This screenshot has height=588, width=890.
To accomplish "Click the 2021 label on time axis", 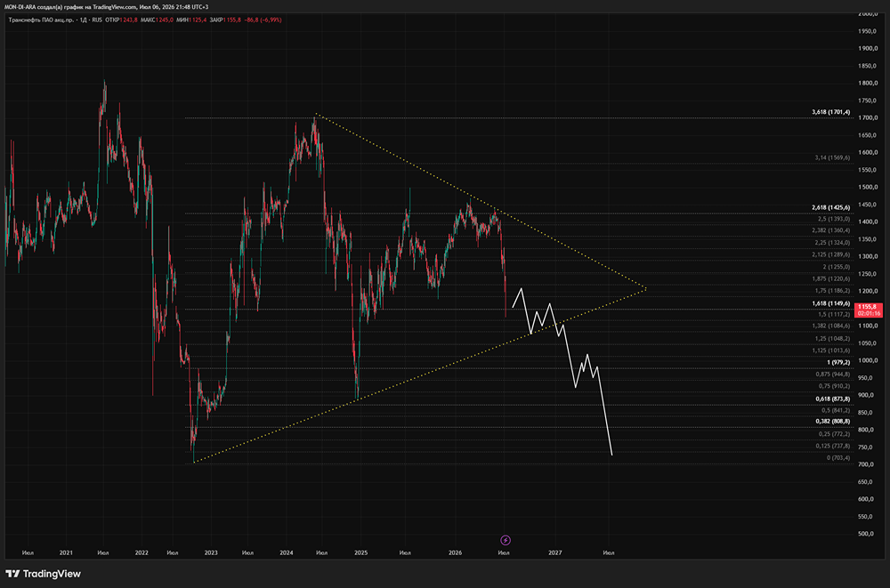I will [66, 552].
